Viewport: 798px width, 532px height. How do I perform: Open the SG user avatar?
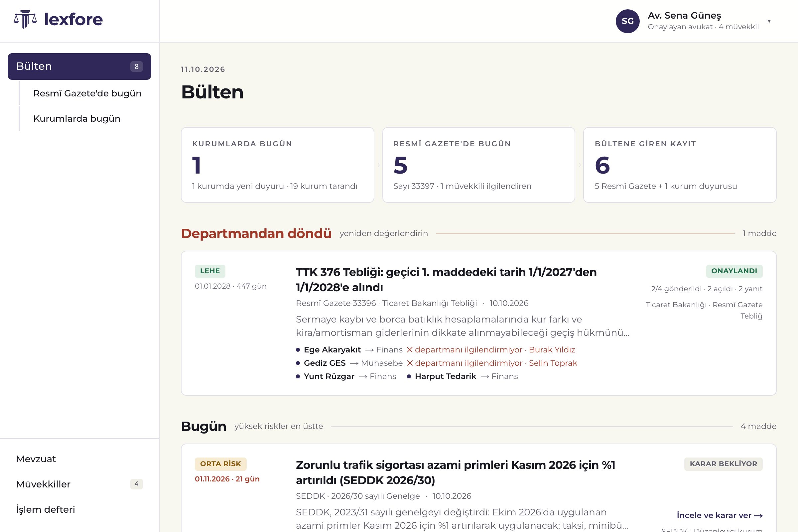pos(627,21)
